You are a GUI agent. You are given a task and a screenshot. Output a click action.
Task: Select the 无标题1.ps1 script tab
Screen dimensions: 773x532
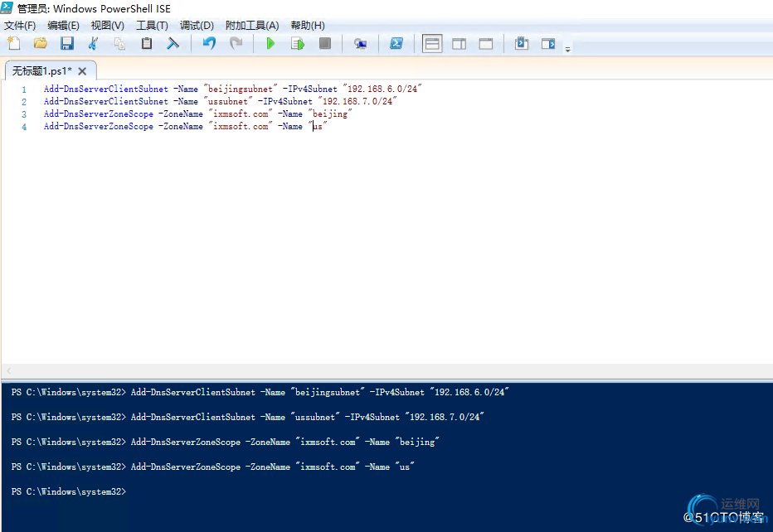[x=42, y=71]
